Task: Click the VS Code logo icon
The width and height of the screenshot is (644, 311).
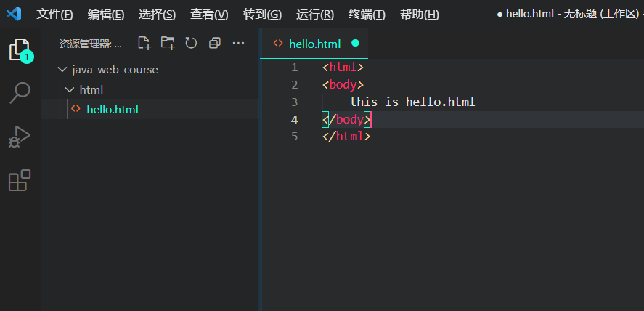Action: pyautogui.click(x=14, y=15)
